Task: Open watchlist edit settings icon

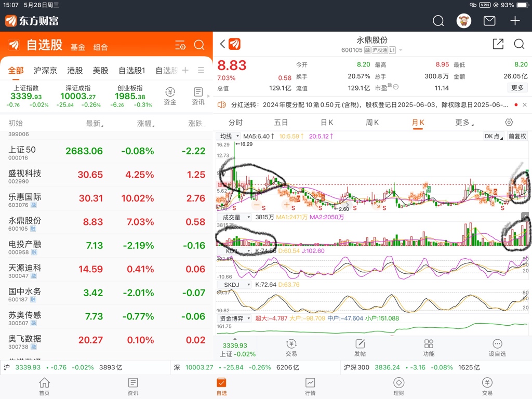Action: [180, 45]
